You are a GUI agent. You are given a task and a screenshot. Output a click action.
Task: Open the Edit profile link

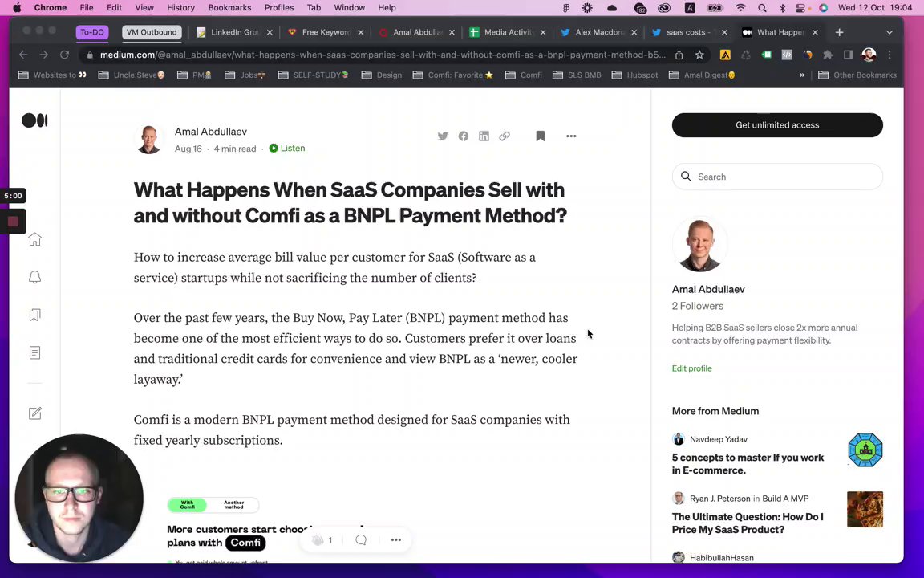(x=692, y=368)
